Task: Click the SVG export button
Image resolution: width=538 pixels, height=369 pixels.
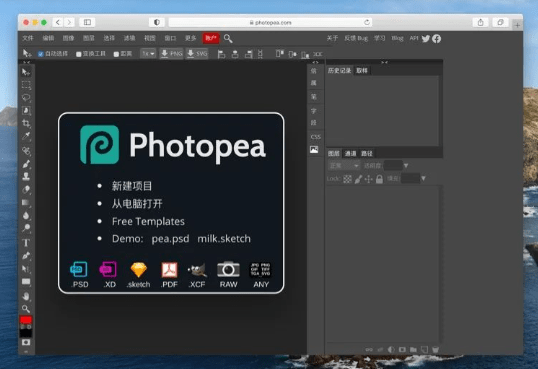Action: (197, 54)
